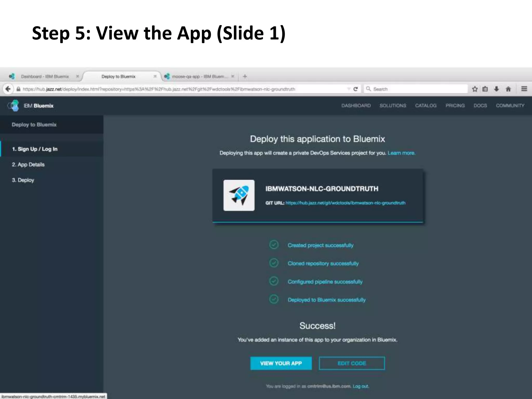The image size is (532, 399).
Task: Reload the page with the refresh icon
Action: (x=356, y=89)
